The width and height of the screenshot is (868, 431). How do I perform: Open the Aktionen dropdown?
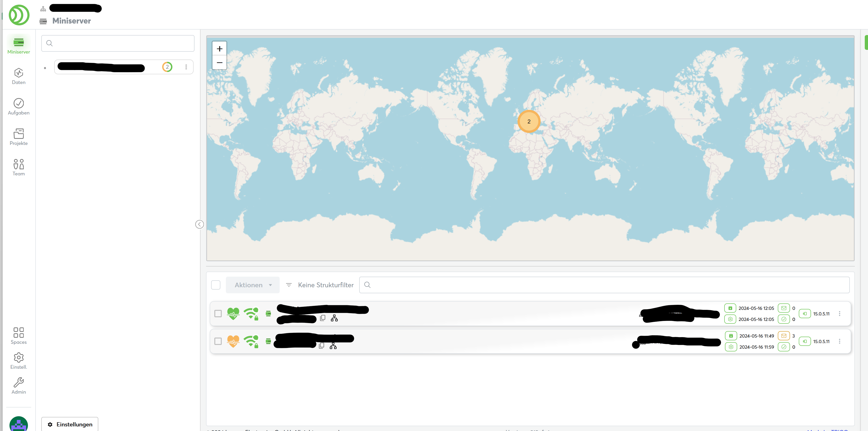coord(253,285)
